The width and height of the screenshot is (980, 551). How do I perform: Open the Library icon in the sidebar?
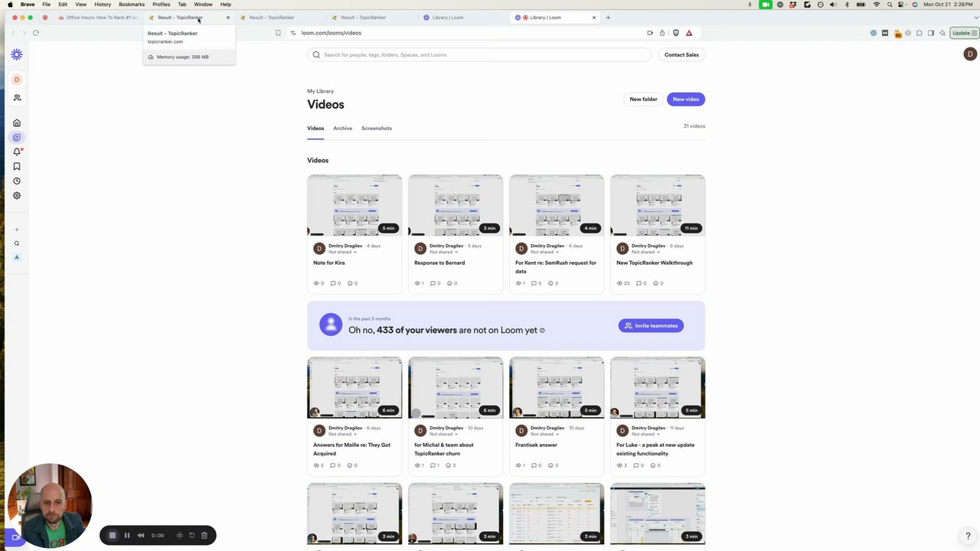coord(17,137)
